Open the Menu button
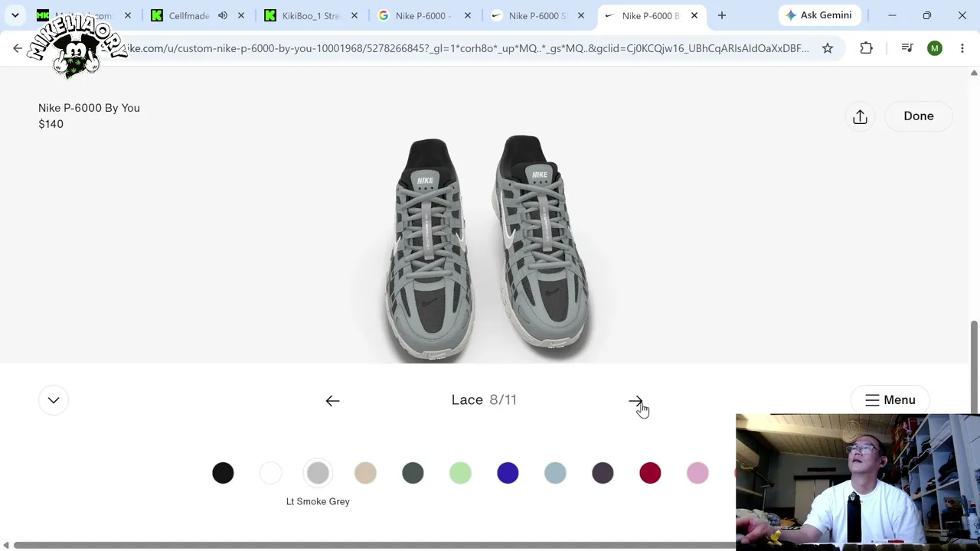Viewport: 980px width, 551px height. (890, 400)
